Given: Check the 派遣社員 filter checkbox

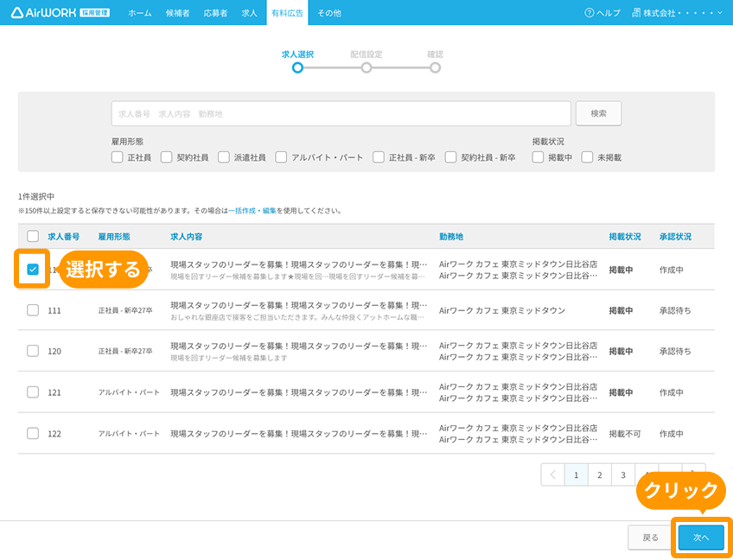Looking at the screenshot, I should pos(224,157).
